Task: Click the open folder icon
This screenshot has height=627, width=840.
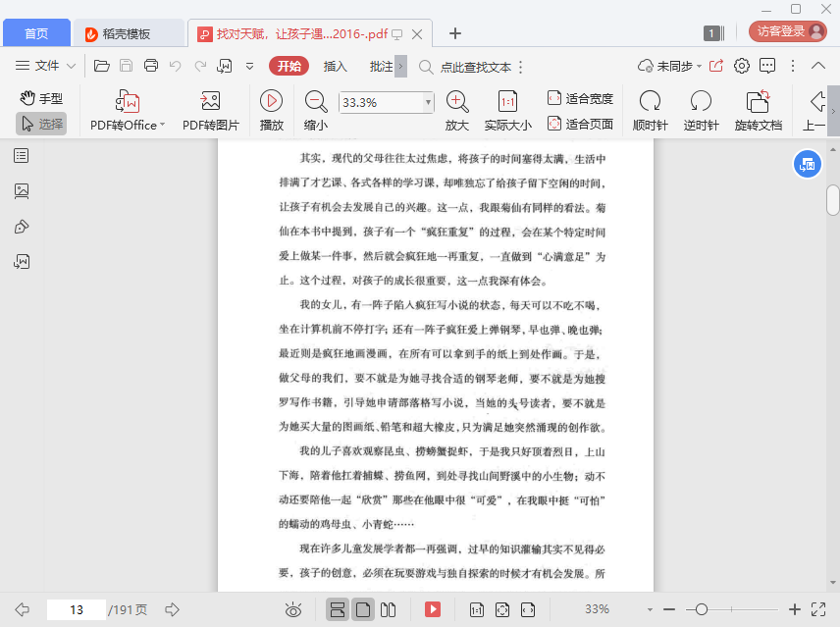Action: tap(101, 66)
